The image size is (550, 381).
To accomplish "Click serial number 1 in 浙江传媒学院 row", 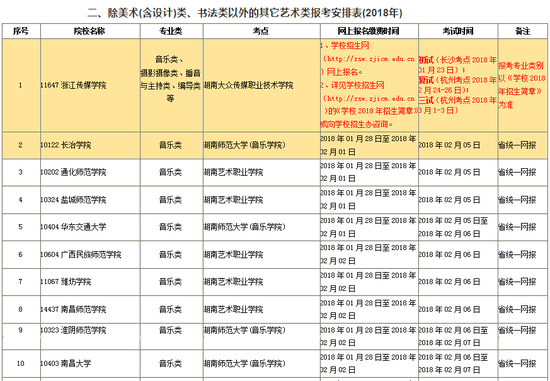I will (20, 85).
